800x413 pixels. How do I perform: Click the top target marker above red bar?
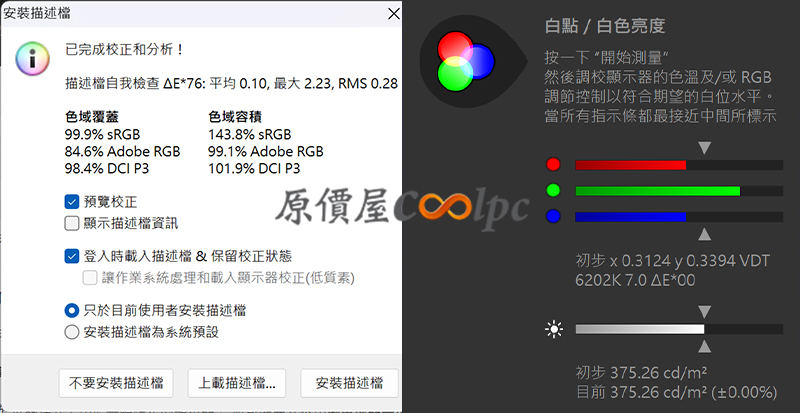coord(705,149)
